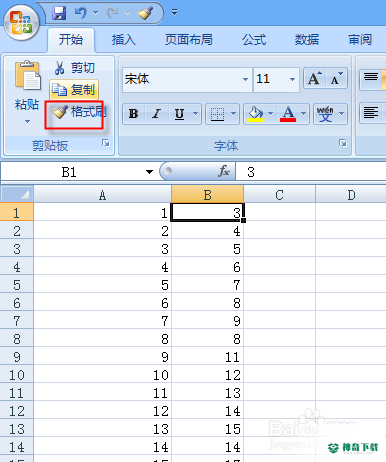The height and width of the screenshot is (462, 386).
Task: Apply the yellow fill color bucket
Action: point(255,114)
